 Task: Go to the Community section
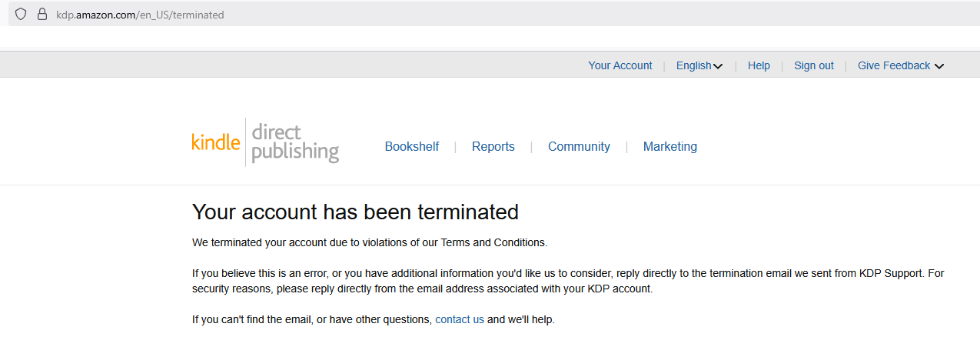click(x=579, y=147)
